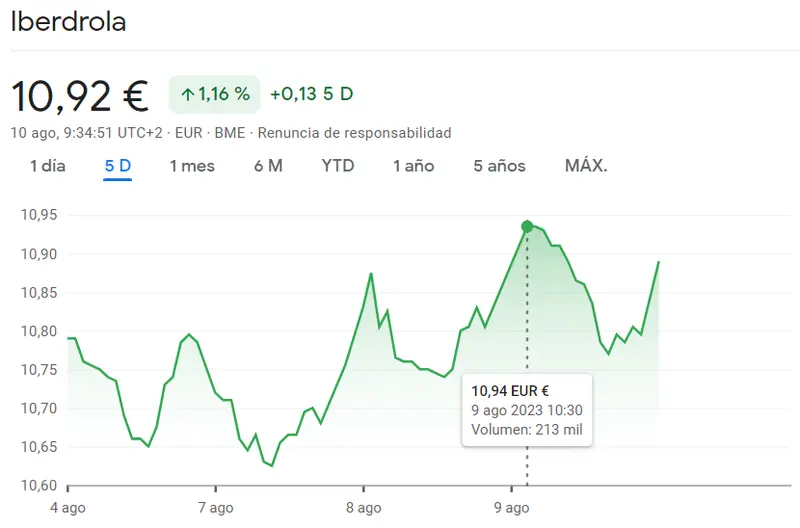This screenshot has width=800, height=528.
Task: Click the 10,80 y-axis label
Action: [x=39, y=332]
